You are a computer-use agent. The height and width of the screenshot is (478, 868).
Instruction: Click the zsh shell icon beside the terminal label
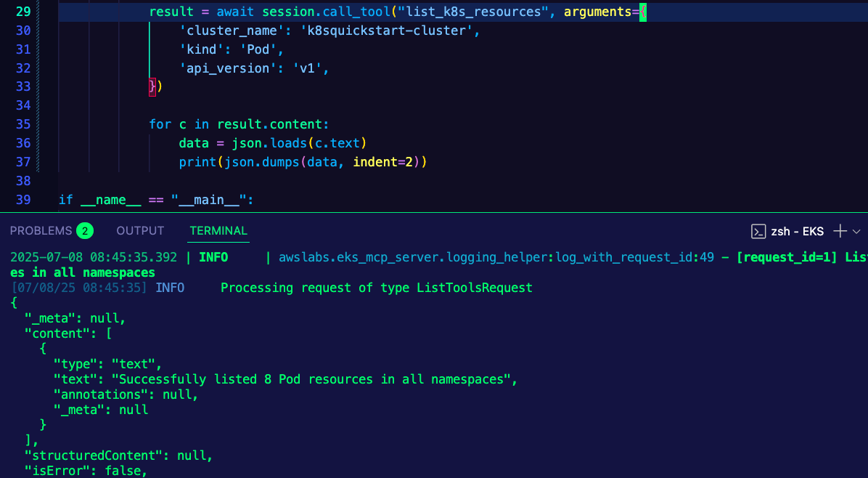[x=758, y=231]
